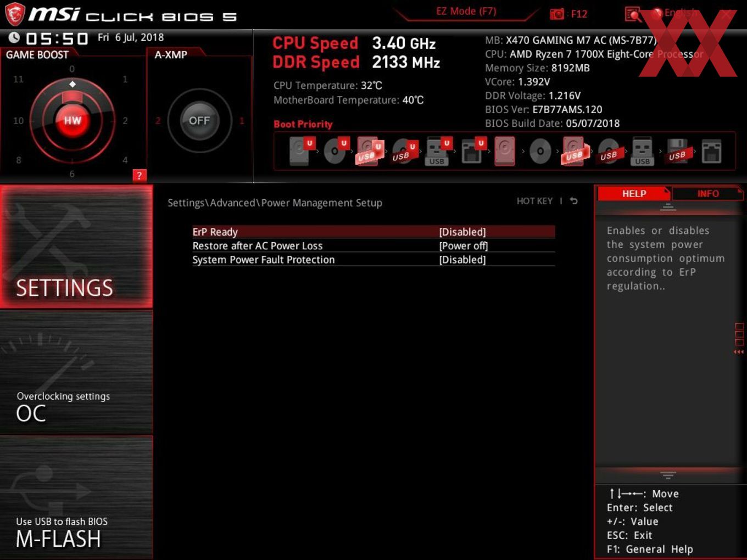Click the Boot Priority heading

point(303,124)
